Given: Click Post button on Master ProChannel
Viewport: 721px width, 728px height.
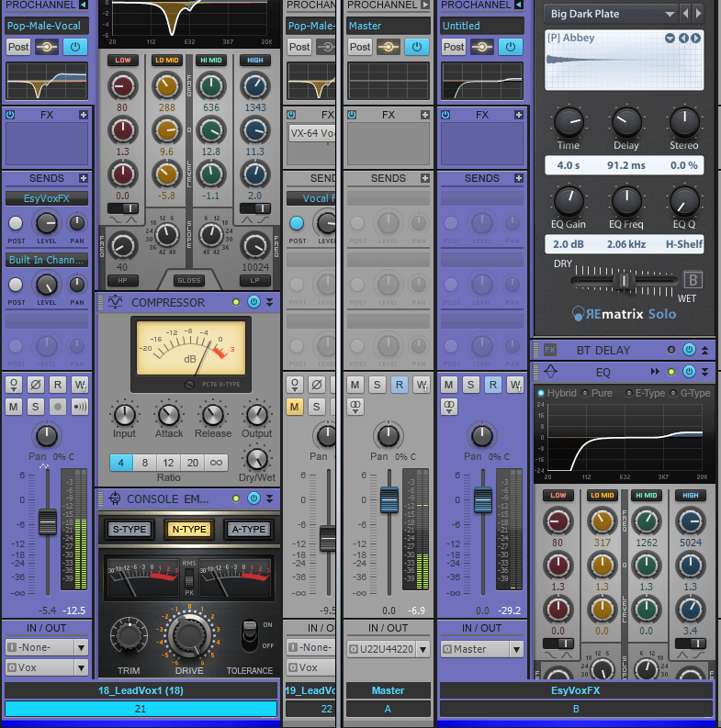Looking at the screenshot, I should pyautogui.click(x=360, y=47).
